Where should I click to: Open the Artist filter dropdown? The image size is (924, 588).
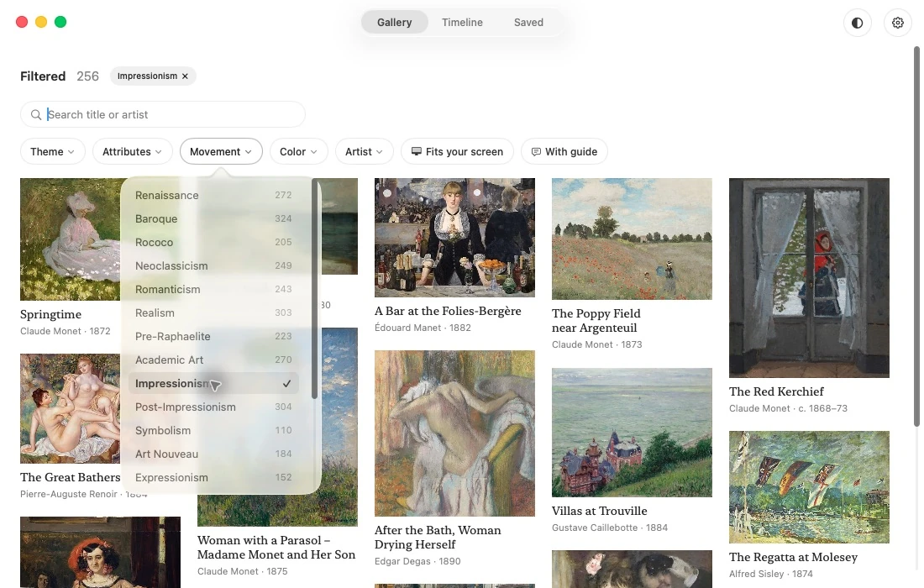point(364,151)
